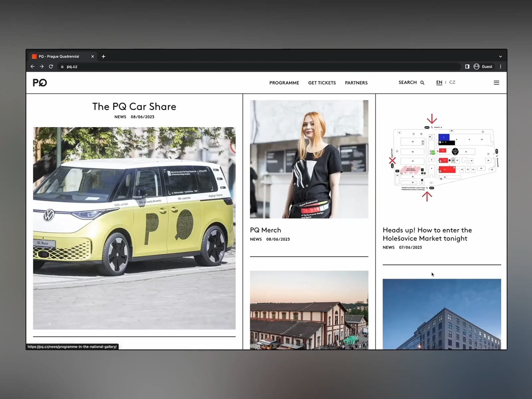
Task: Open the PARTNERS menu item
Action: coord(356,83)
